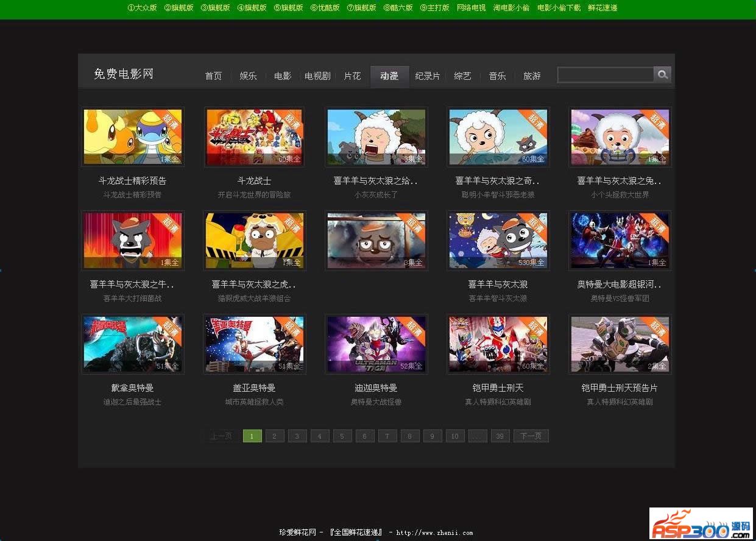
Task: Open the 娱乐 nav tab
Action: (248, 76)
